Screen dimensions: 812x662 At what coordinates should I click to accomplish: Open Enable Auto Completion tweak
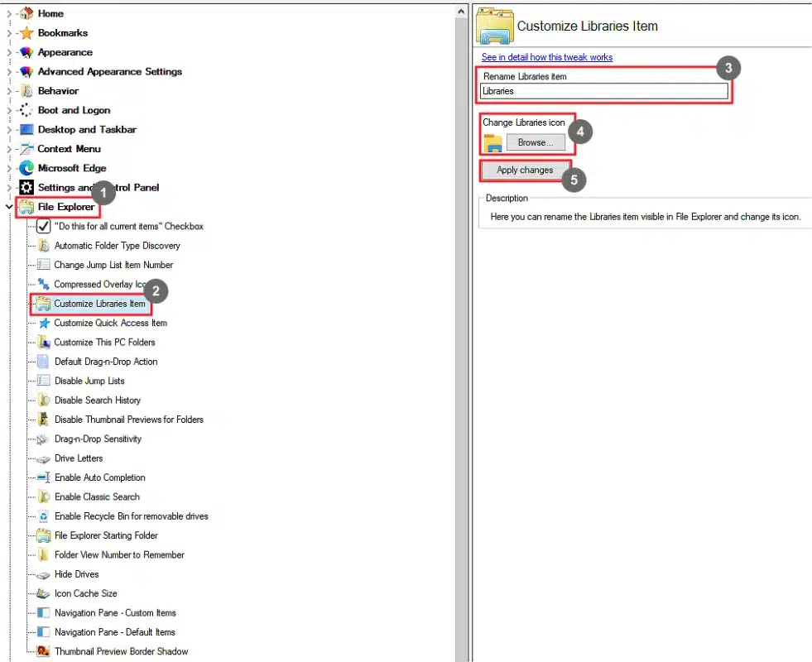pos(100,477)
